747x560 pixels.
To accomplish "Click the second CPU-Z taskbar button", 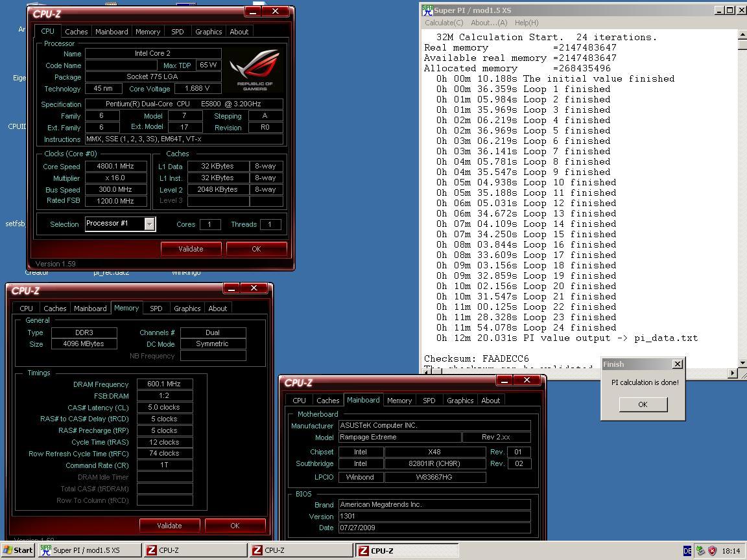I will coord(301,550).
